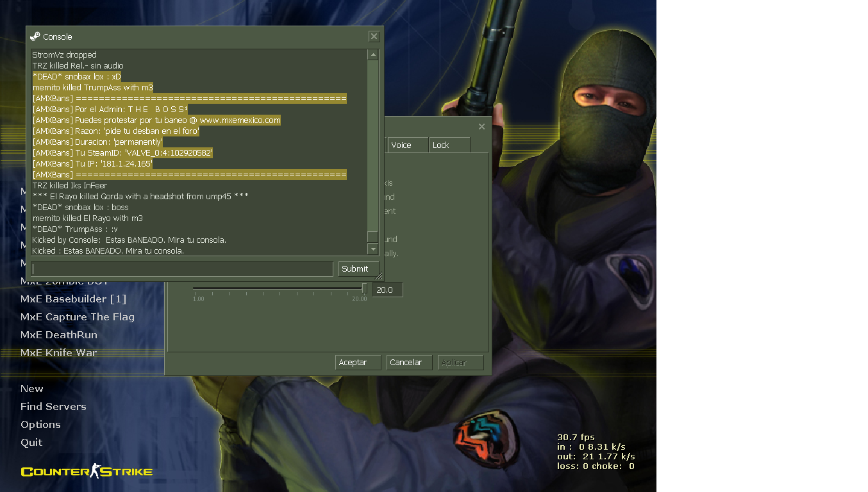Click the '30.7 fps' net graph readout

tap(576, 438)
